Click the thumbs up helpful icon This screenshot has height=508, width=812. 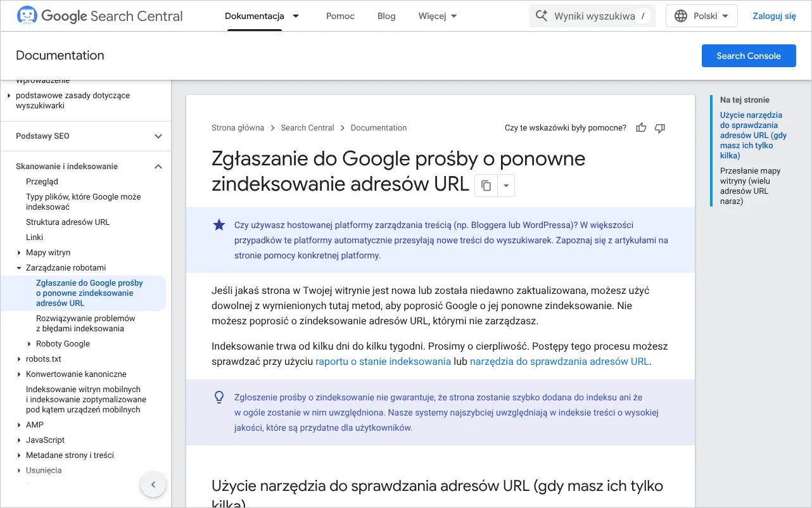[641, 128]
